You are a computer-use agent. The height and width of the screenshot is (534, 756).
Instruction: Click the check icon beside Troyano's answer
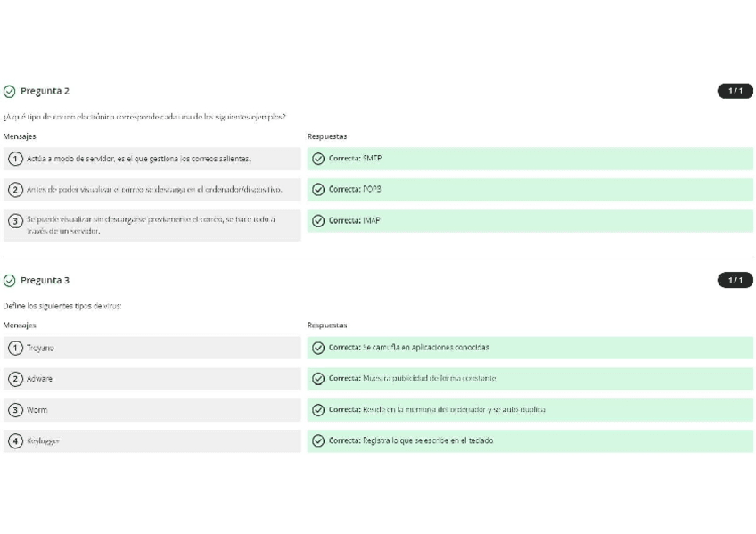(318, 348)
